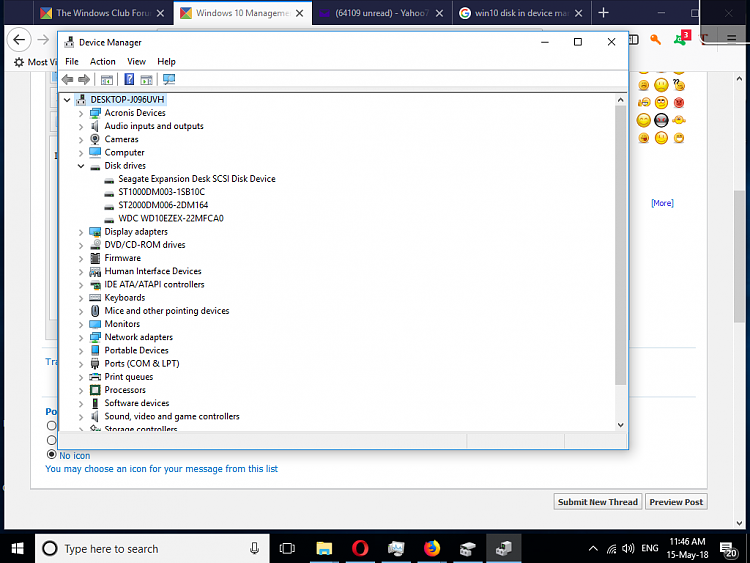Open the Action menu

[x=103, y=61]
